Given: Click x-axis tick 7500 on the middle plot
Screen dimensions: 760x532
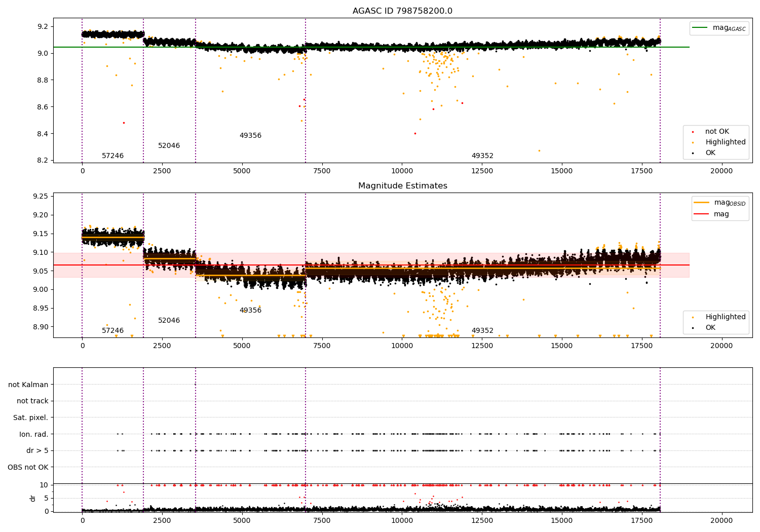Looking at the screenshot, I should 322,346.
